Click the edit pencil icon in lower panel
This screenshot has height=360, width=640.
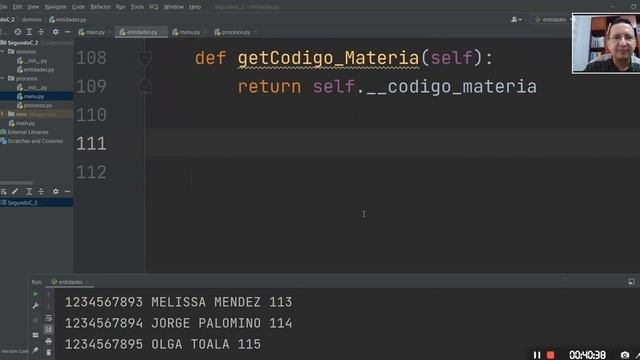[x=15, y=191]
